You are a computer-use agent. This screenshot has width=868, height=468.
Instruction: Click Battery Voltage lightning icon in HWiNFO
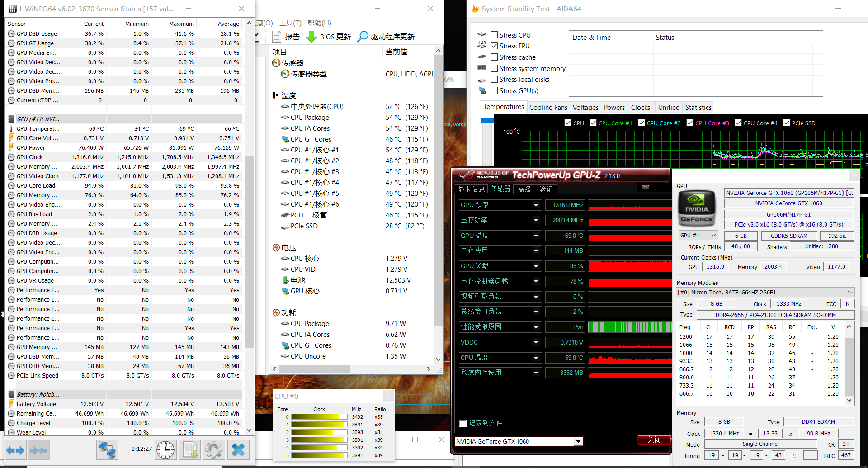point(11,404)
